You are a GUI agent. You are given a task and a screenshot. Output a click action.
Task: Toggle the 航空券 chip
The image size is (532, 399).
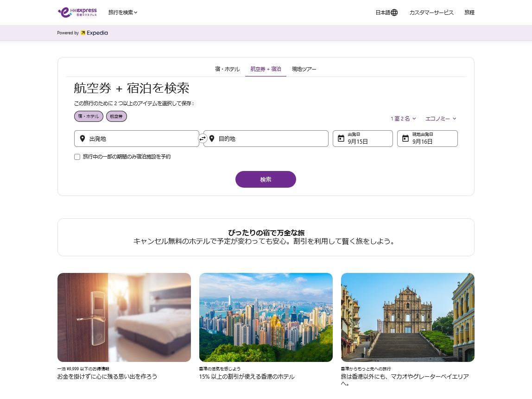coord(116,116)
